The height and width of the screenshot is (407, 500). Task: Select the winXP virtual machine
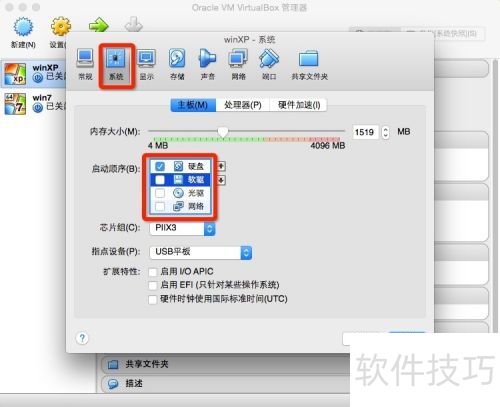pos(33,73)
